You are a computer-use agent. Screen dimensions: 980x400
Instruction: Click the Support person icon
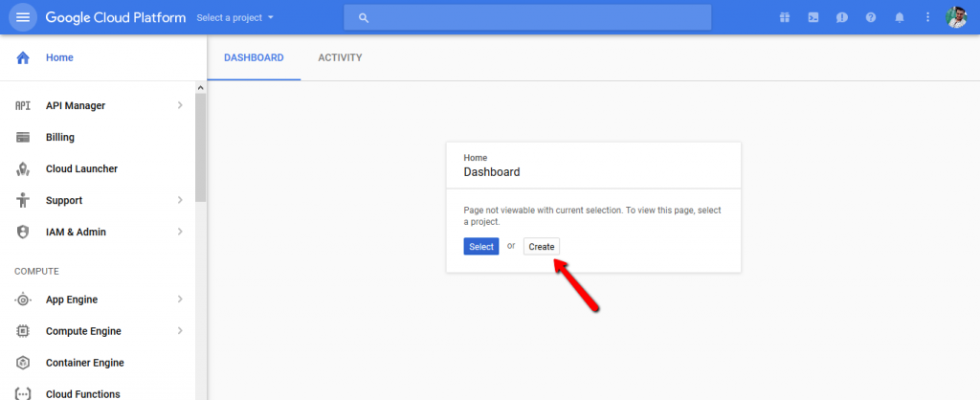pos(23,201)
